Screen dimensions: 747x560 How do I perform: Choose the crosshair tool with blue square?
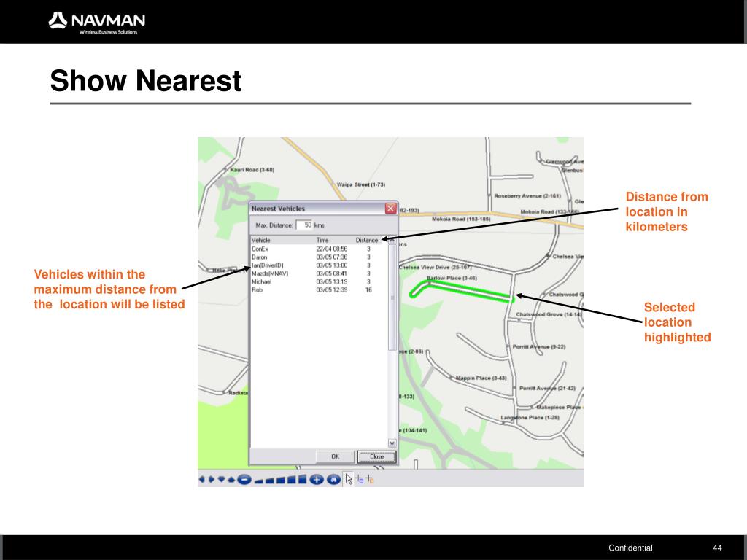[x=360, y=480]
